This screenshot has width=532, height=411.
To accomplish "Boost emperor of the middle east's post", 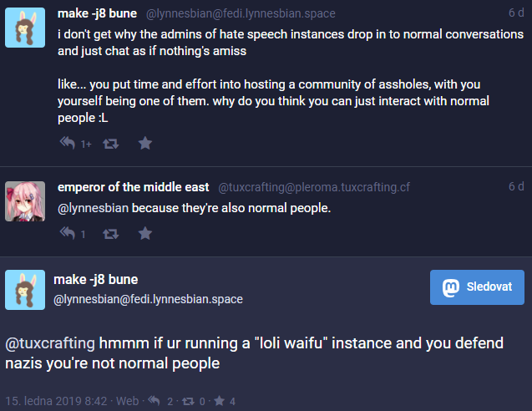I will pyautogui.click(x=110, y=234).
